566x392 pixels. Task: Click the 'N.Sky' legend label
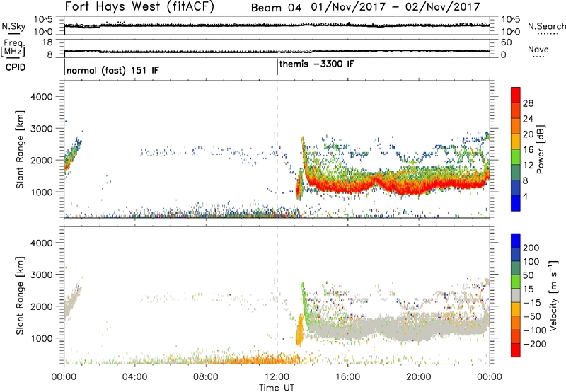coord(13,26)
